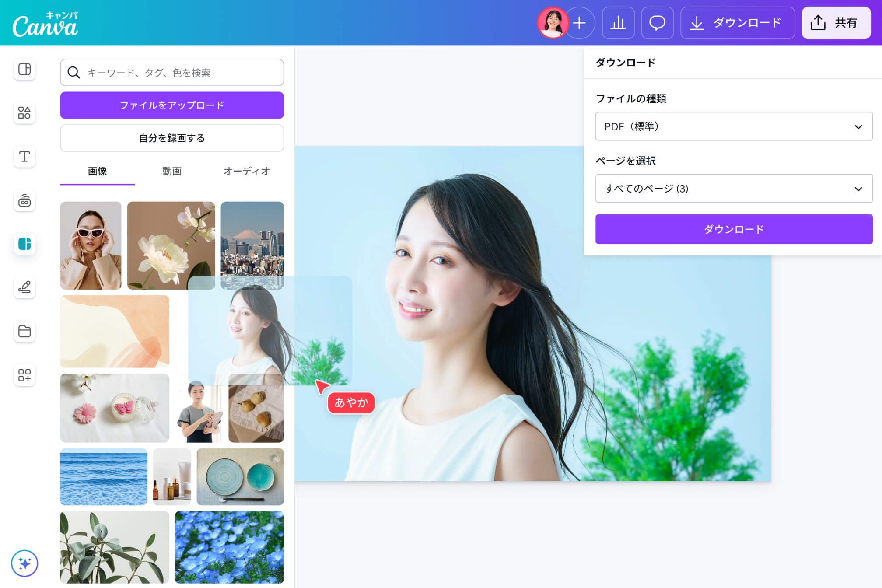882x588 pixels.
Task: Select the blue nemophila flowers thumbnail
Action: [229, 547]
